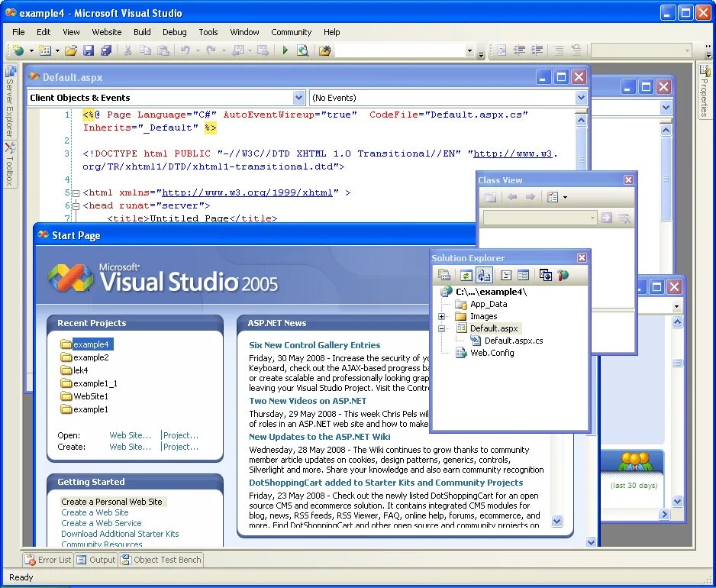
Task: Click Solution Explorer View Code icon
Action: pos(506,275)
